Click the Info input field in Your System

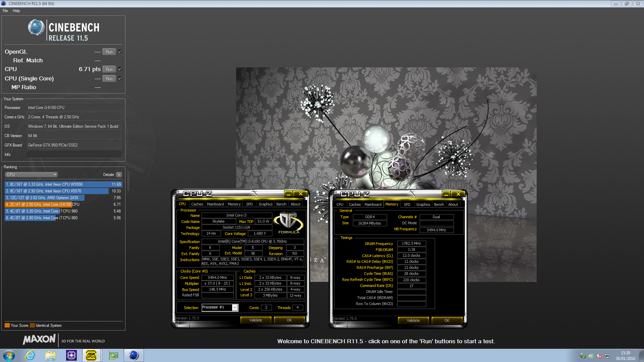pyautogui.click(x=74, y=155)
